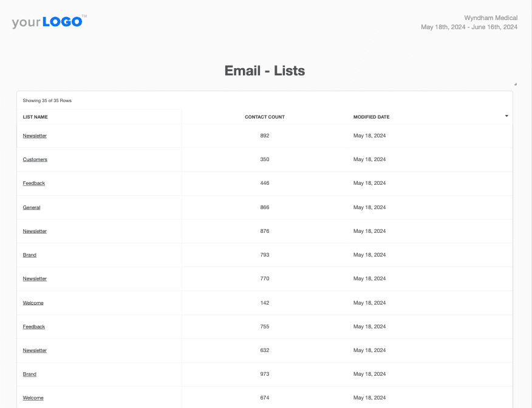Sort the table by CONTACT COUNT column
532x408 pixels.
[264, 117]
